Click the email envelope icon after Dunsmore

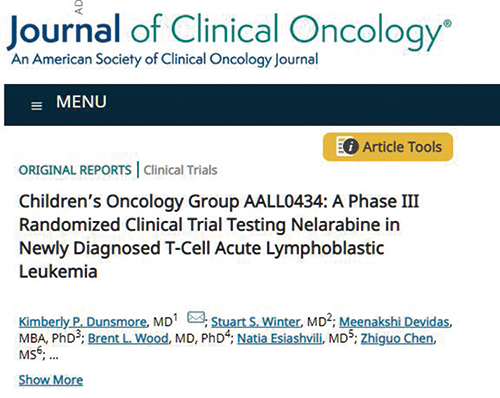pyautogui.click(x=196, y=317)
